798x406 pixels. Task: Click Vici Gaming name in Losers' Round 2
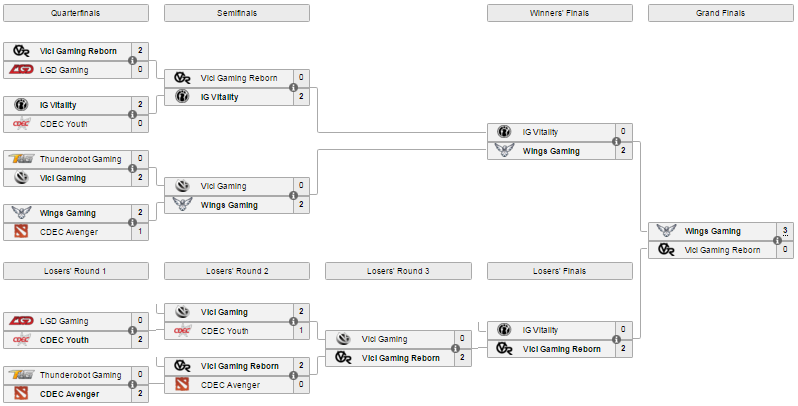pyautogui.click(x=224, y=312)
